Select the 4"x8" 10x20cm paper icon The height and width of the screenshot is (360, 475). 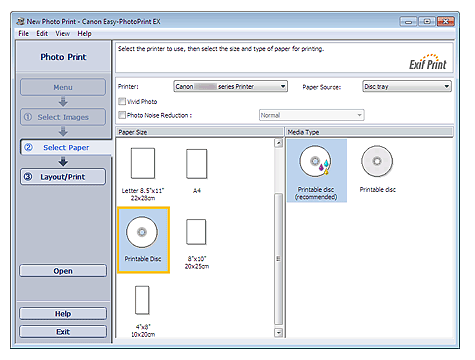[142, 300]
